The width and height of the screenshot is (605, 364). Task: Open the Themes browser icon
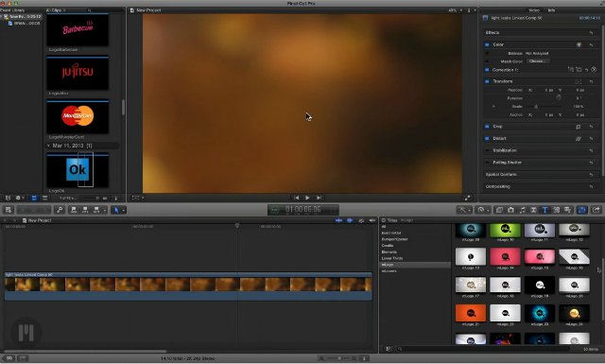tap(568, 210)
